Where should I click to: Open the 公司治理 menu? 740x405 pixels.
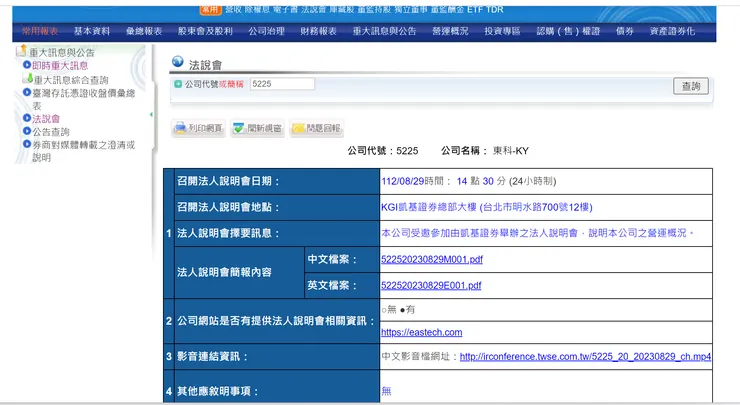pyautogui.click(x=267, y=31)
